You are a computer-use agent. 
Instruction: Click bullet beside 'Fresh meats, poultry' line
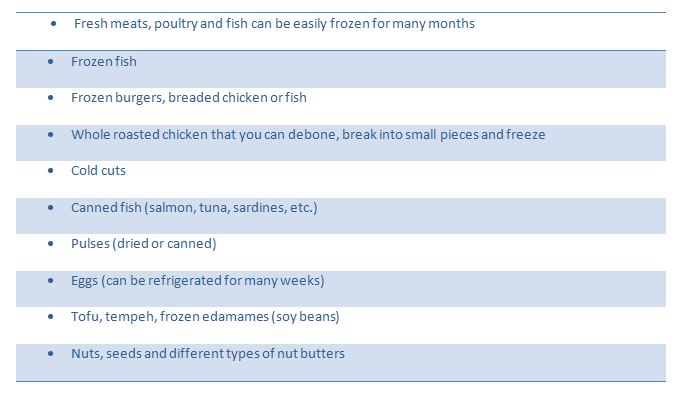(x=53, y=24)
